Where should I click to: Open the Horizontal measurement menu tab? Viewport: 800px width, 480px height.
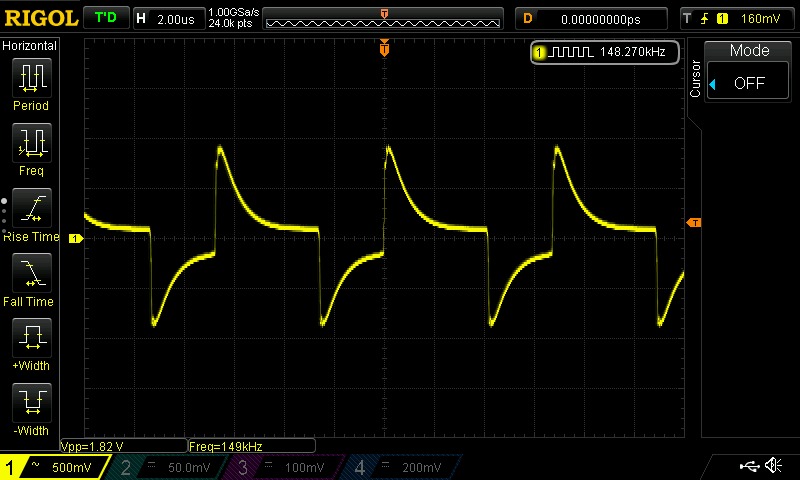(30, 46)
